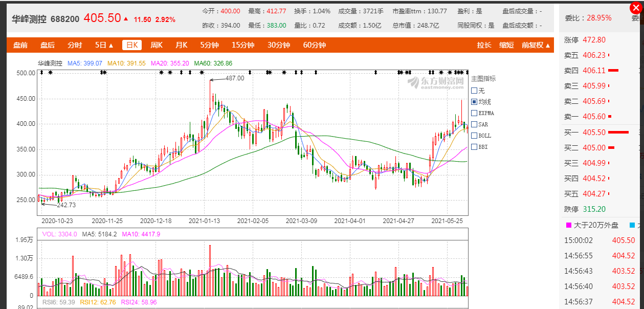Click the 487.00 high price annotation
This screenshot has height=309, width=644.
[x=235, y=78]
